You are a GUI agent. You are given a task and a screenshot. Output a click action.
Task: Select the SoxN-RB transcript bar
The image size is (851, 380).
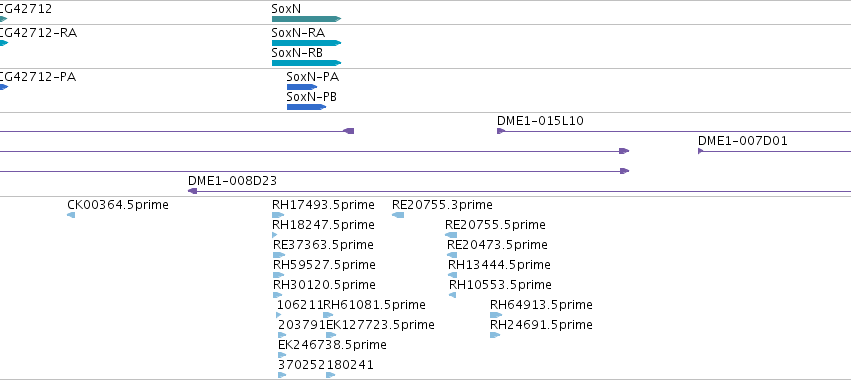click(306, 63)
